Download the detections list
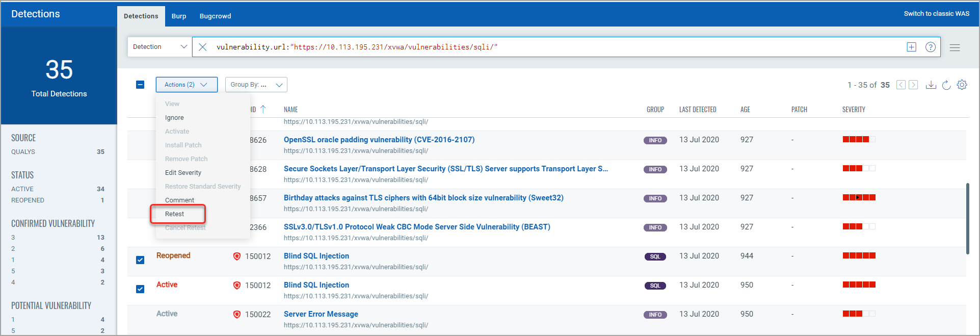The height and width of the screenshot is (336, 980). coord(931,85)
